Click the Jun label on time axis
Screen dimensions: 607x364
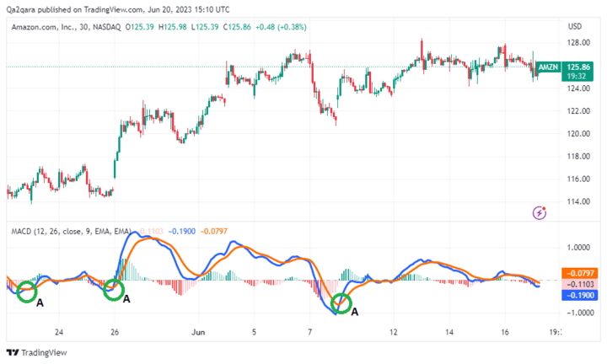coord(198,332)
